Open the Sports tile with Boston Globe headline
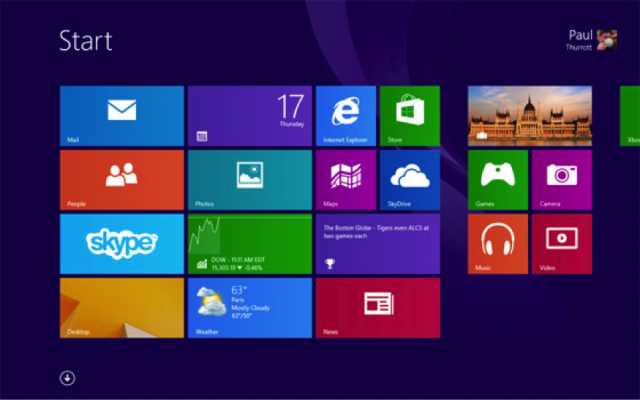Screen dimensions: 640x400 click(378, 244)
